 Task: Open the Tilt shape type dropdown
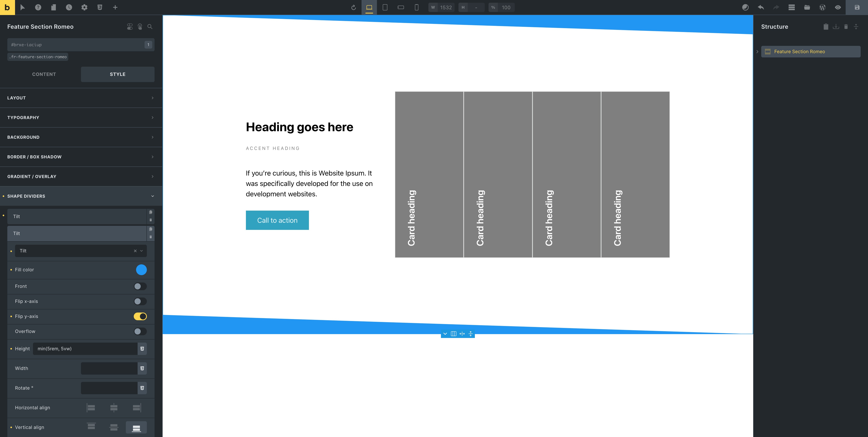[81, 251]
